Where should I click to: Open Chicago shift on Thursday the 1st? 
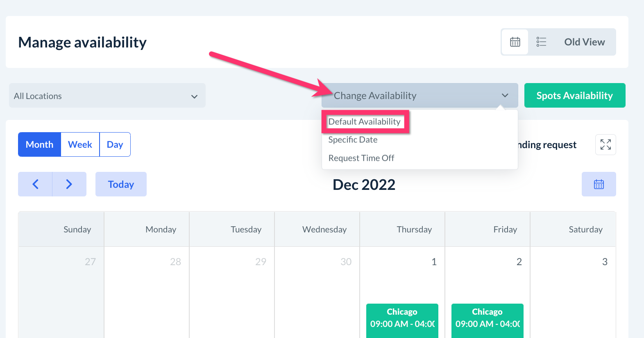point(402,318)
